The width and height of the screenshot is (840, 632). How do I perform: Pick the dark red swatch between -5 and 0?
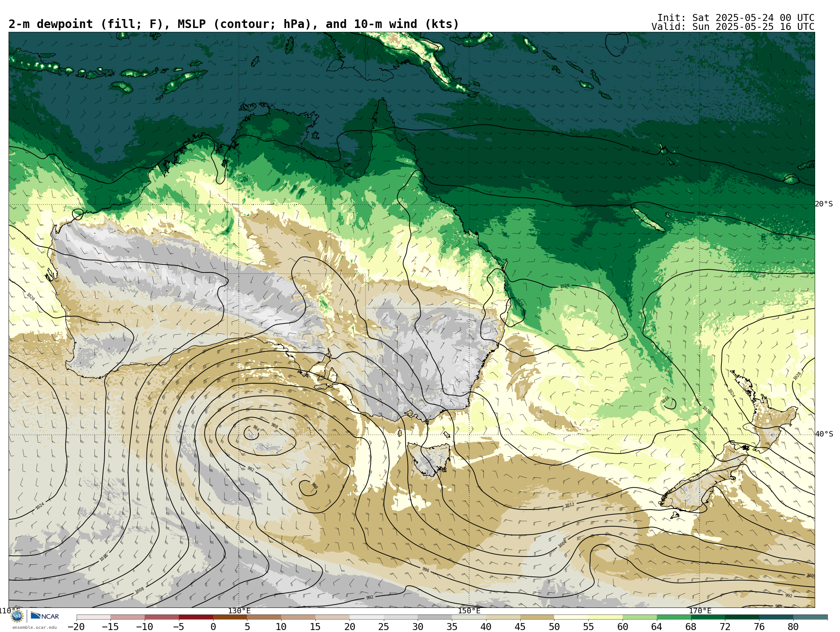click(196, 617)
